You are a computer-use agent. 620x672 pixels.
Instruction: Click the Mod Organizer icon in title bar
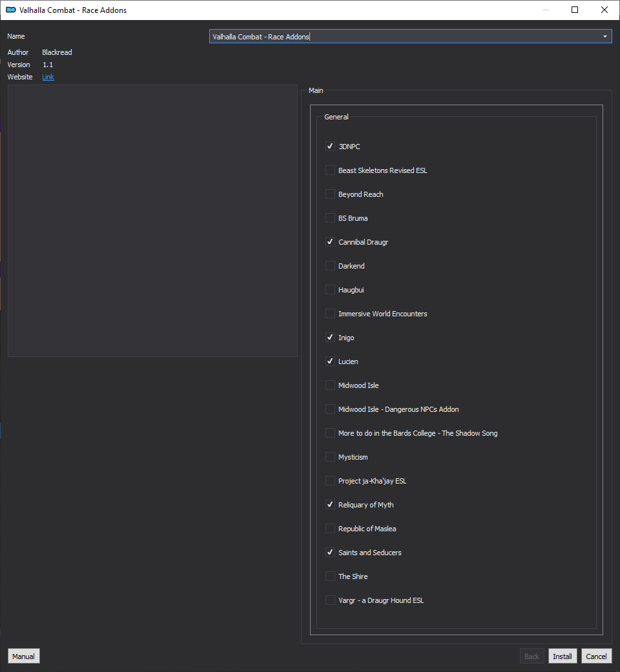point(11,10)
